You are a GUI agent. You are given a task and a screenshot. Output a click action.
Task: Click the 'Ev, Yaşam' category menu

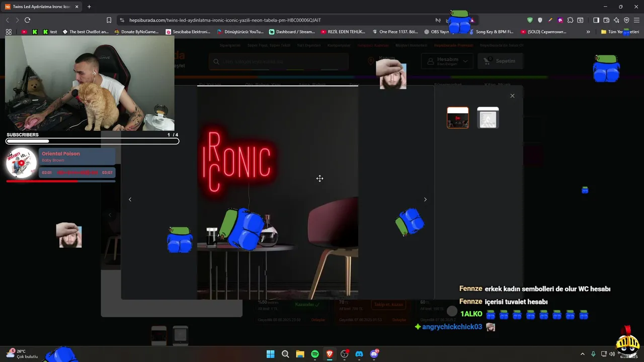(x=210, y=85)
